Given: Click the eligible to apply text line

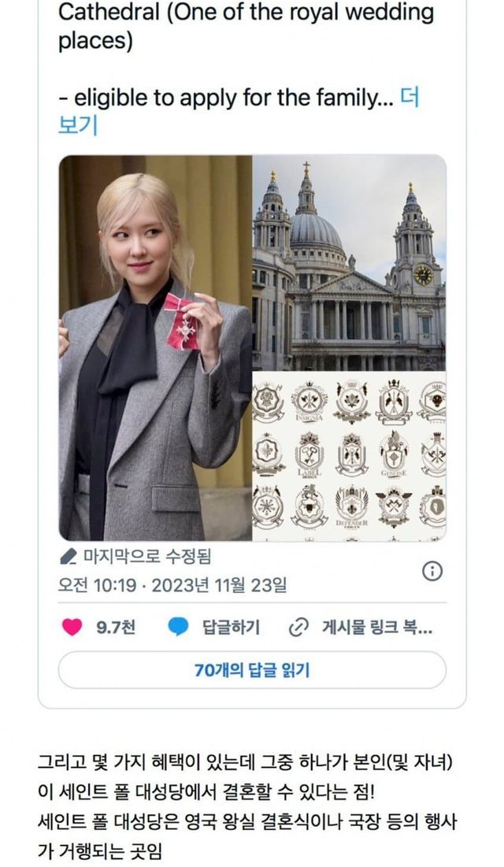Looking at the screenshot, I should (226, 98).
